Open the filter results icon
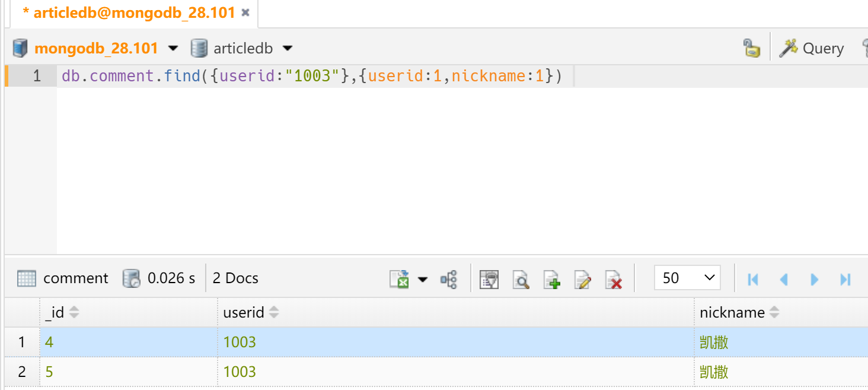 (489, 278)
